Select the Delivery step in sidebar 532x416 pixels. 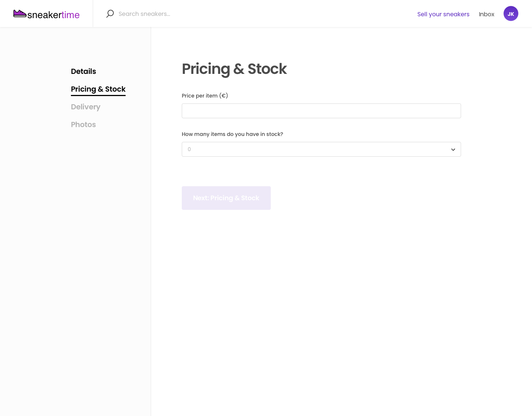pyautogui.click(x=85, y=107)
